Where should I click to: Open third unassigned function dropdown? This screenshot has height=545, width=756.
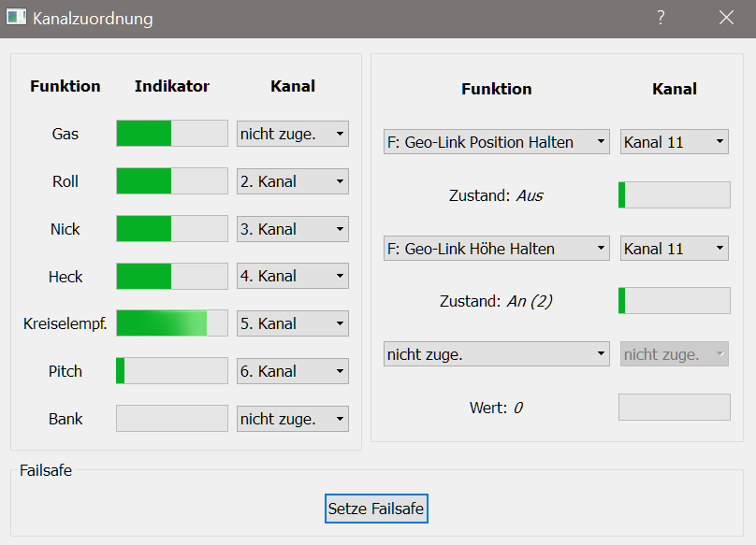pos(496,354)
